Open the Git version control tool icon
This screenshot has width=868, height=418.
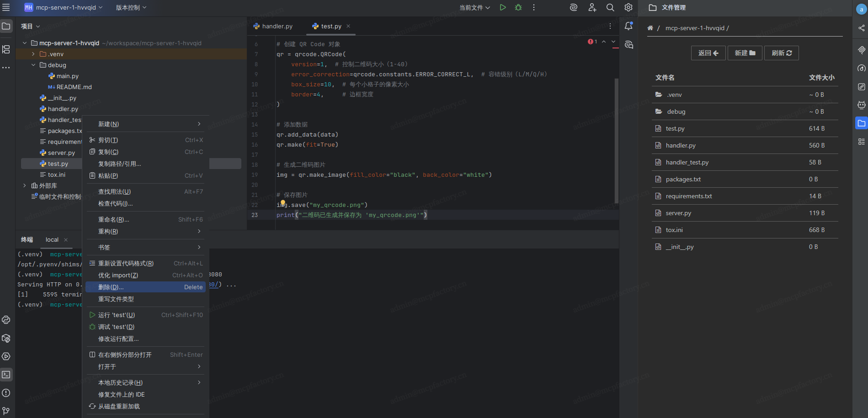click(6, 411)
